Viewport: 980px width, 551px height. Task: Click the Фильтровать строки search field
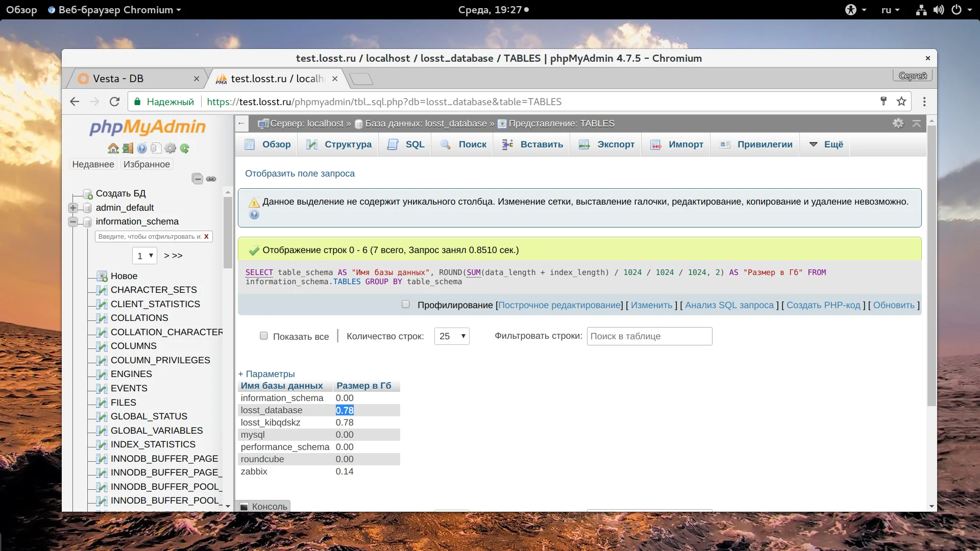649,336
